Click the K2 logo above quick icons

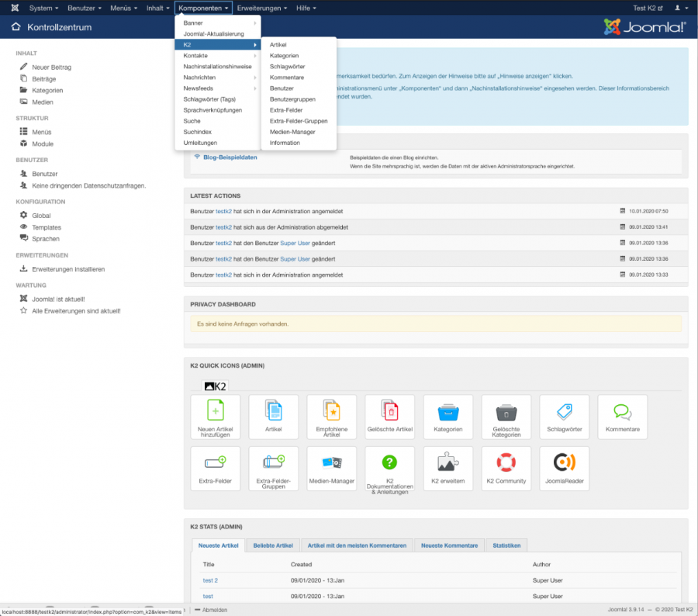(216, 386)
